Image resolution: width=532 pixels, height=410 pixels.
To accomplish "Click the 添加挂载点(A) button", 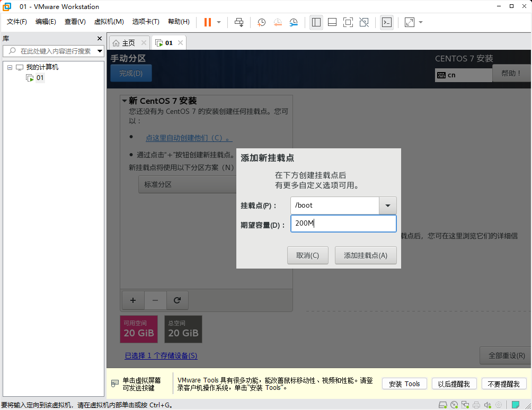I will tap(366, 255).
